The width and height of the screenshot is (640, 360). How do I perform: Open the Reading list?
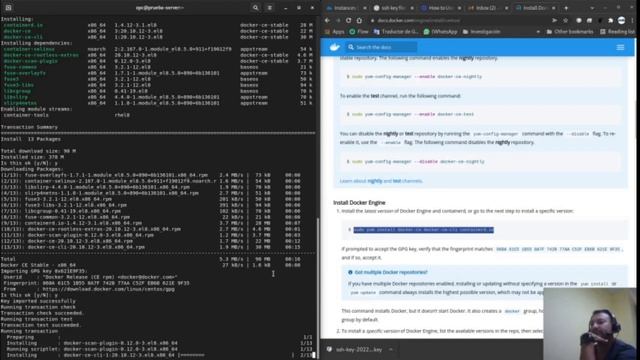(x=617, y=31)
